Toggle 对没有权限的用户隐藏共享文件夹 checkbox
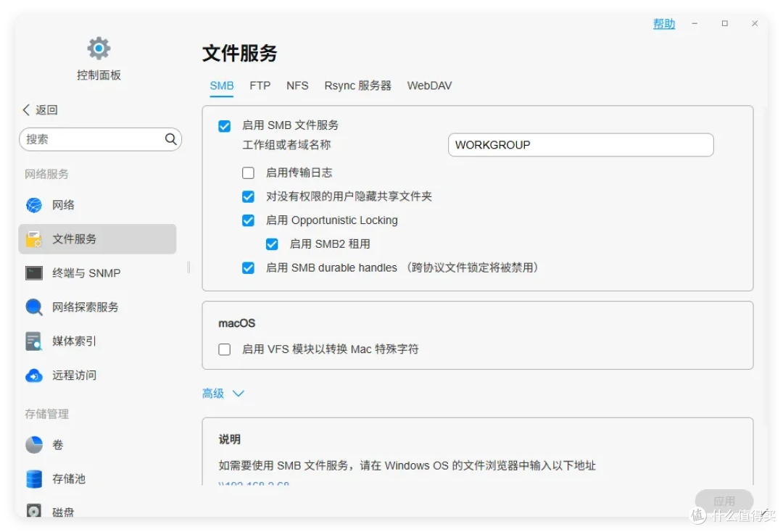Image resolution: width=783 pixels, height=532 pixels. pyautogui.click(x=248, y=196)
